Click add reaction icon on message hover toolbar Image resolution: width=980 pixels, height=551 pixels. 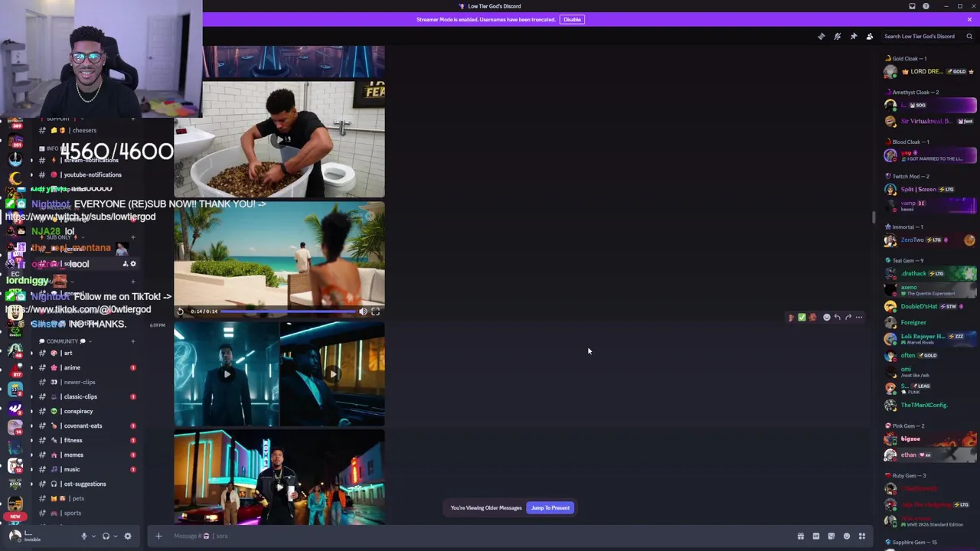(x=827, y=317)
